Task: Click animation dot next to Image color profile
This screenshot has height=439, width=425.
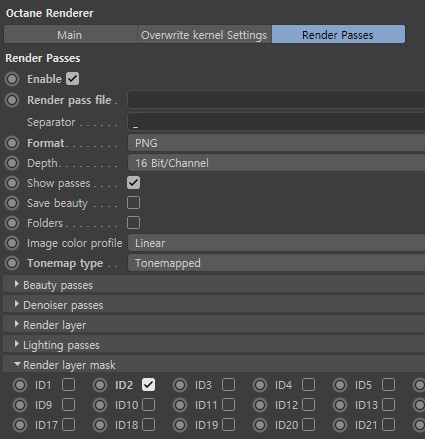Action: [12, 243]
